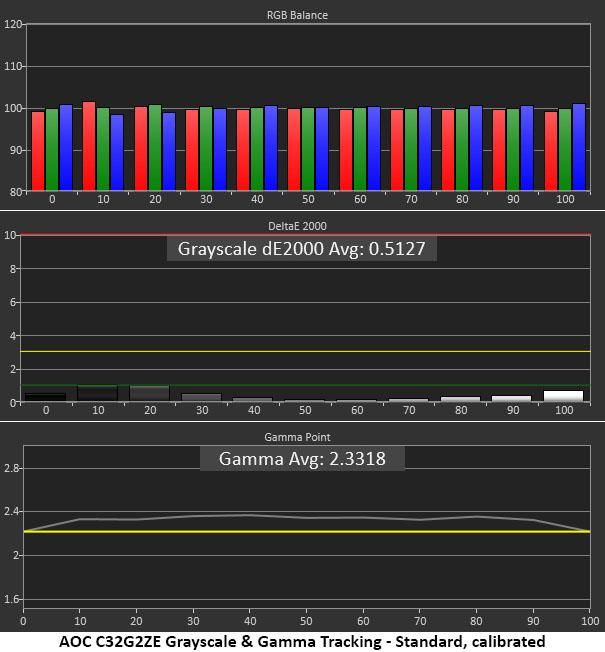
Task: Click the green bar at 20 in RGB Balance
Action: (x=155, y=148)
